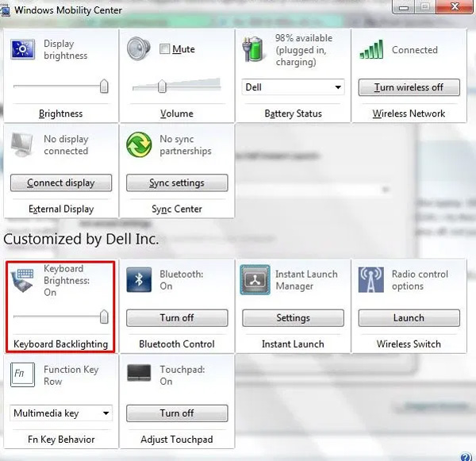
Task: Click the Brightness tile label
Action: click(x=61, y=113)
